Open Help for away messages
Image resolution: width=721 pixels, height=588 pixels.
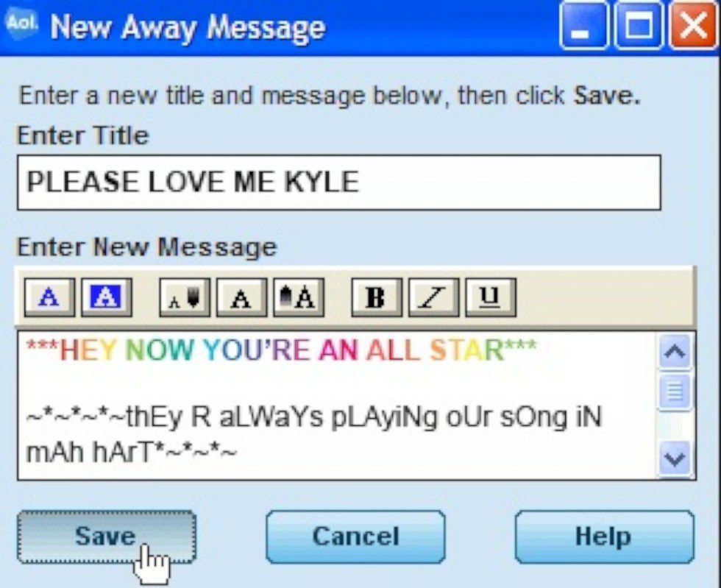tap(604, 537)
